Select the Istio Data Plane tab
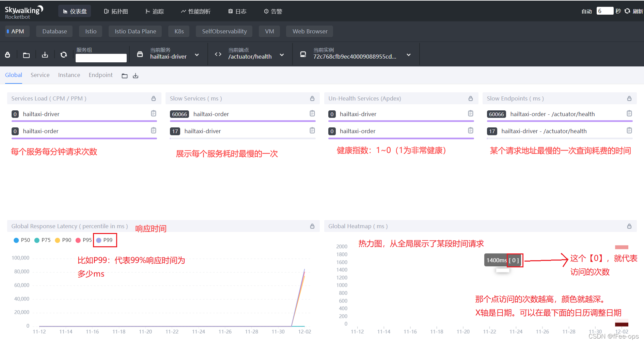 [x=135, y=31]
